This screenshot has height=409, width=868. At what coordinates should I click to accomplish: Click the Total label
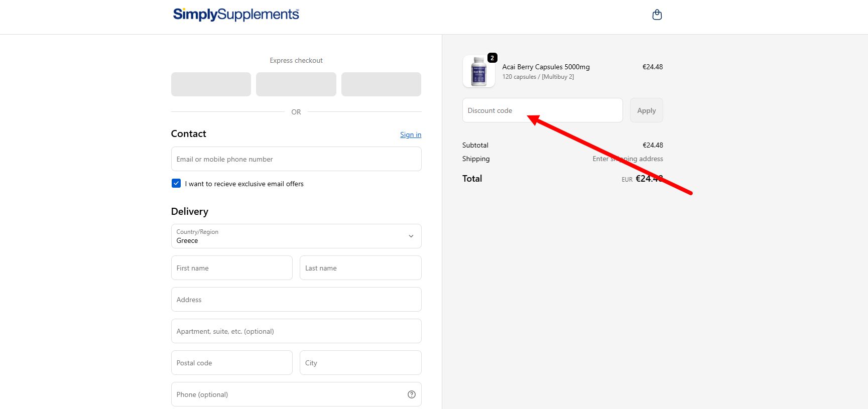(x=472, y=179)
